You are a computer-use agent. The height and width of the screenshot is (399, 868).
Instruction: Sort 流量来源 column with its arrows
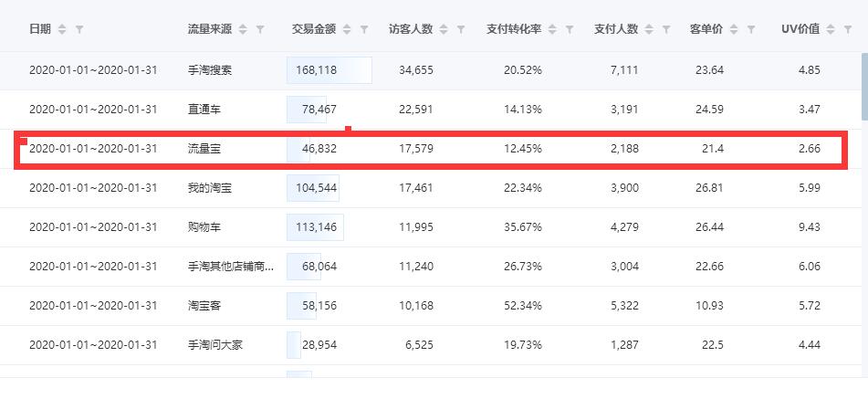243,29
